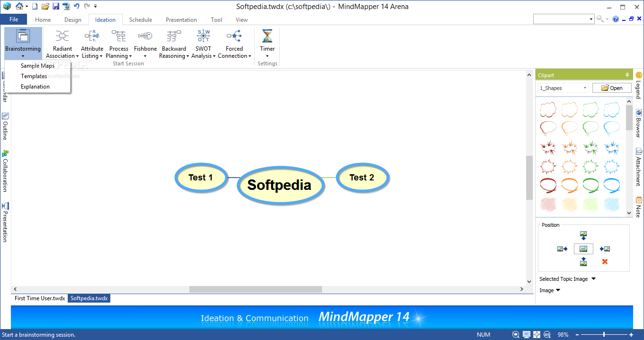The image size is (644, 340).
Task: Click the zoom slider handle in status bar
Action: [604, 334]
